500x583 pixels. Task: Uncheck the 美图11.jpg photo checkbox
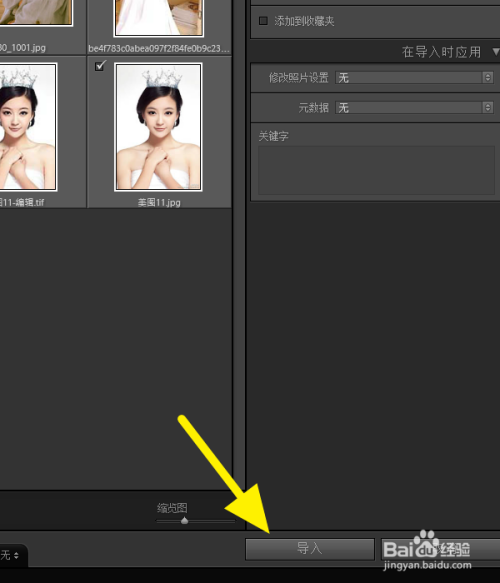[100, 66]
